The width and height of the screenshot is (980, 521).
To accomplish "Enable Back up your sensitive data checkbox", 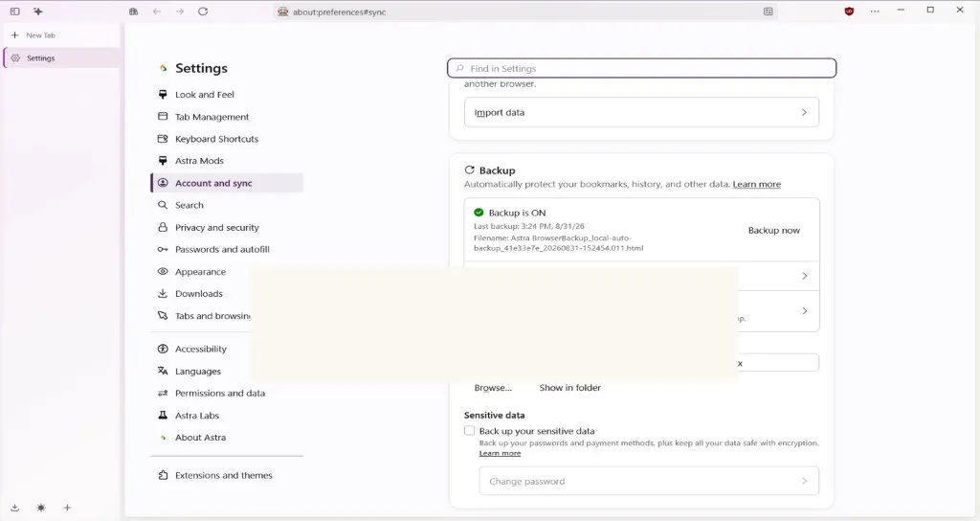I will (x=469, y=430).
